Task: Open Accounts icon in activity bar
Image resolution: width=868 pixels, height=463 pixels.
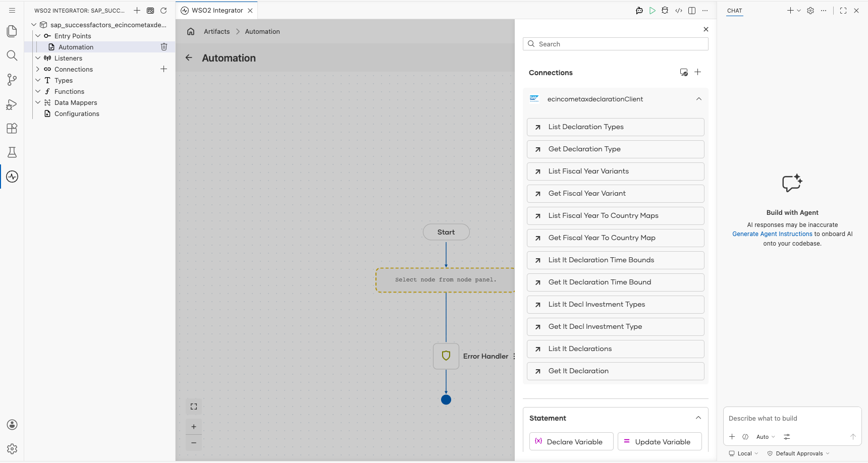Action: click(x=12, y=425)
